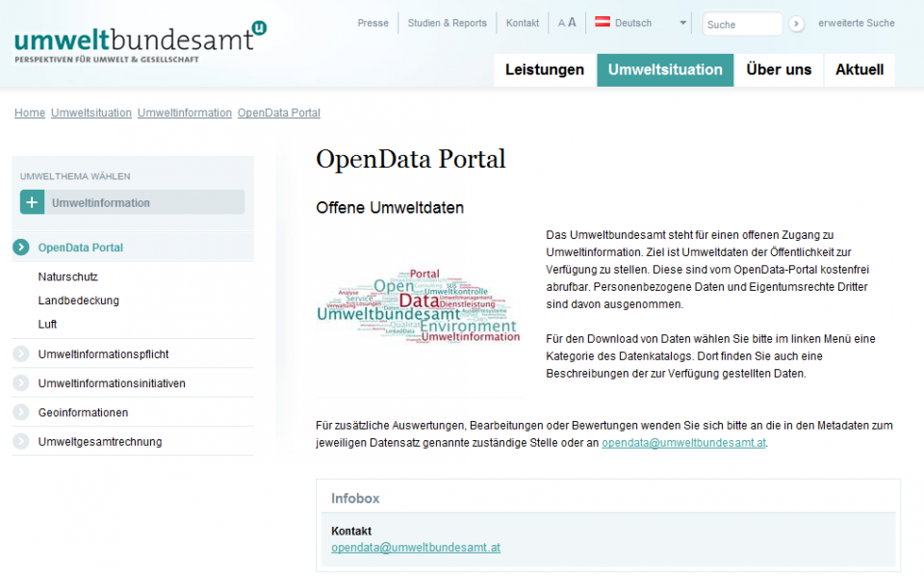Open Studien & Reports link

(448, 23)
